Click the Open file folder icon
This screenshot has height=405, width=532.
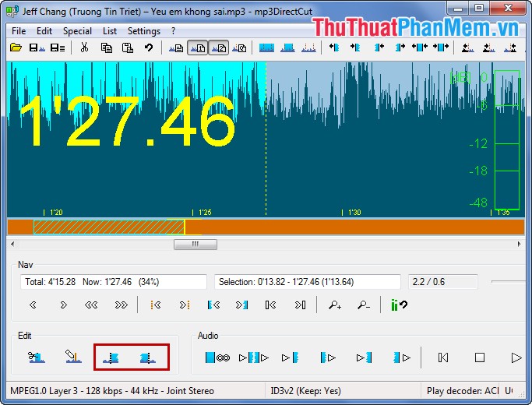[16, 48]
